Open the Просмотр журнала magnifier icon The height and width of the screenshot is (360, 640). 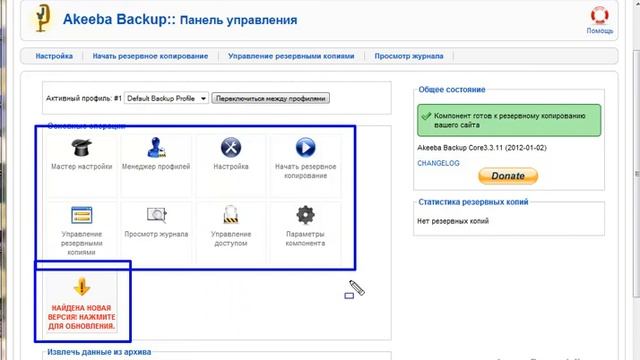click(x=157, y=215)
